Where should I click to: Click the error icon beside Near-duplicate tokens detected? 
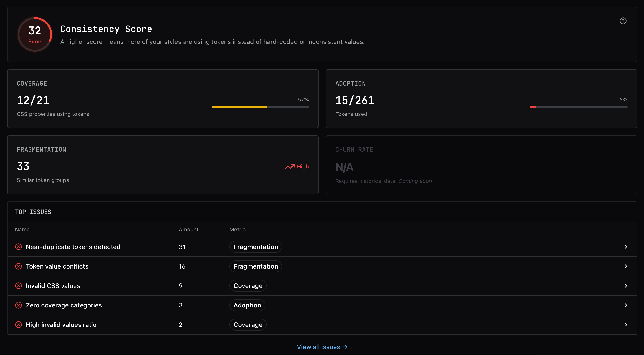(19, 247)
